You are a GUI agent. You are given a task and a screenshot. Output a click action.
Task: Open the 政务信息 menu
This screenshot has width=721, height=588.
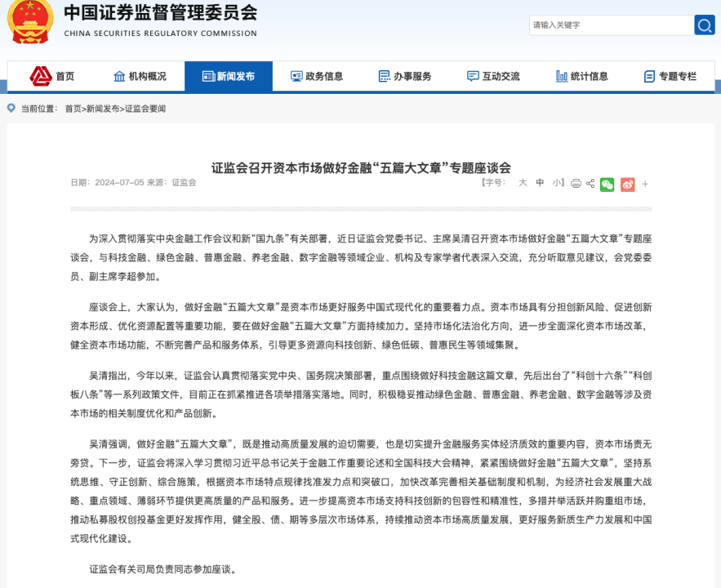coord(317,76)
